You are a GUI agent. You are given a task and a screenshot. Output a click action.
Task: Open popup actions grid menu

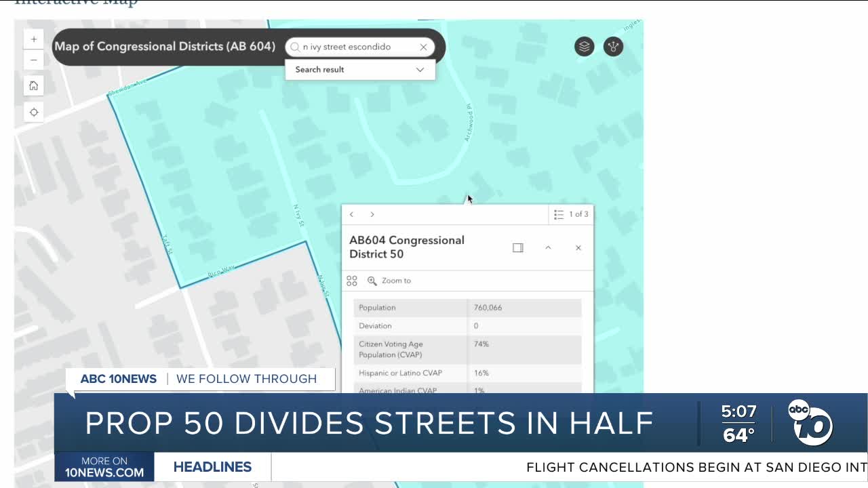(x=351, y=281)
